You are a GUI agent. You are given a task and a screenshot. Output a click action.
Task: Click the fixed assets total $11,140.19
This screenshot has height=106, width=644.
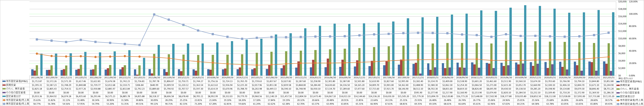coord(271,96)
